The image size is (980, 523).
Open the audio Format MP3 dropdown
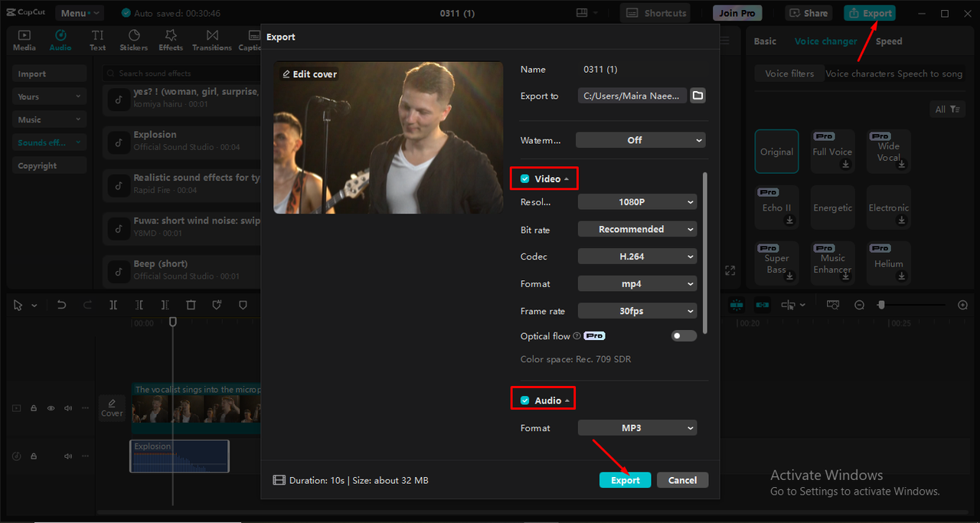pyautogui.click(x=637, y=428)
